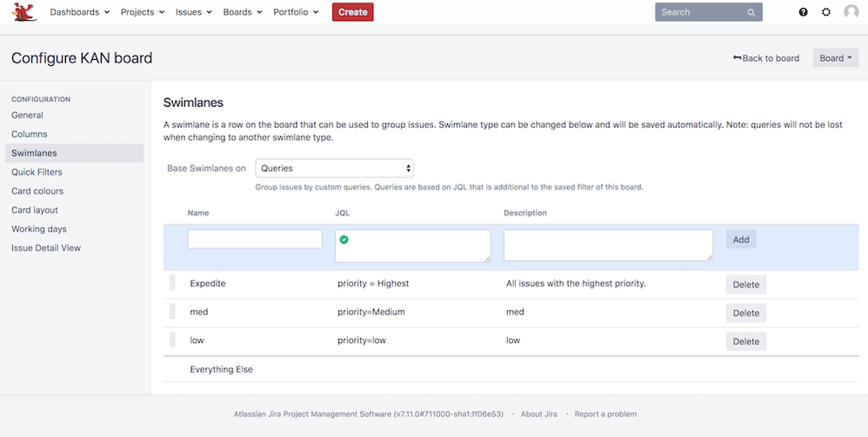Click the new swimlane Name field
The width and height of the screenshot is (868, 437).
255,239
